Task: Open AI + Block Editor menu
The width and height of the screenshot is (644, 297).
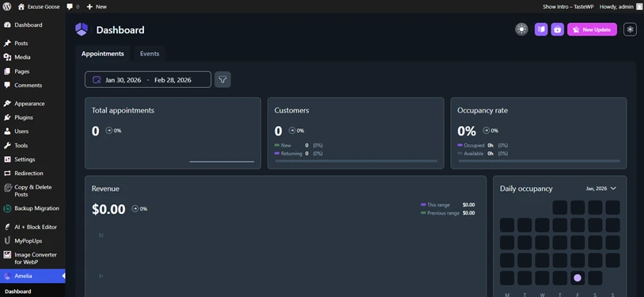Action: click(x=32, y=227)
